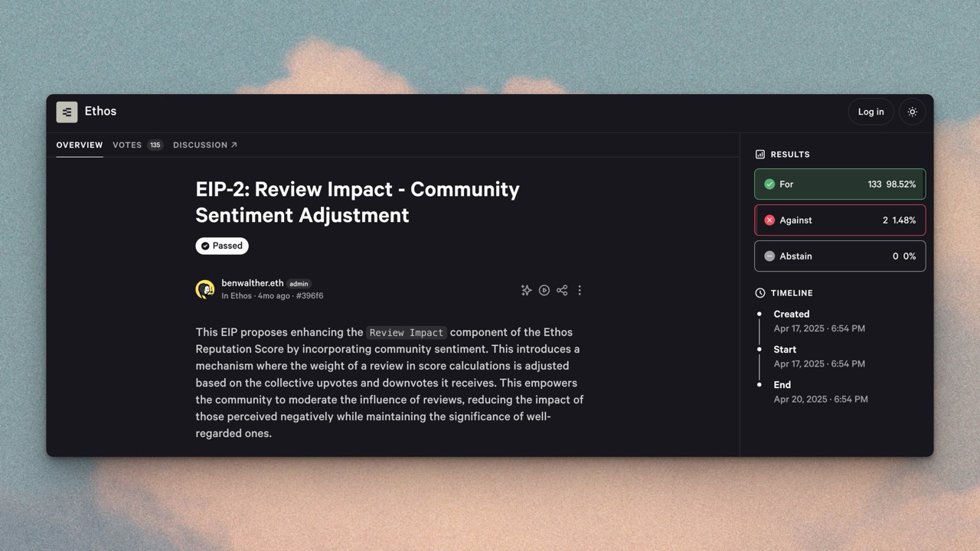Click benwalther.eth avatar image
Viewport: 980px width, 551px height.
click(205, 289)
